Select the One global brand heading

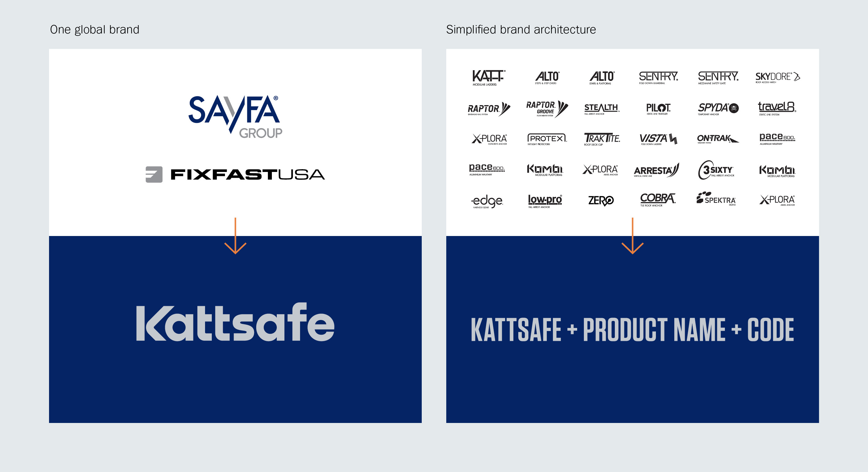pos(95,29)
